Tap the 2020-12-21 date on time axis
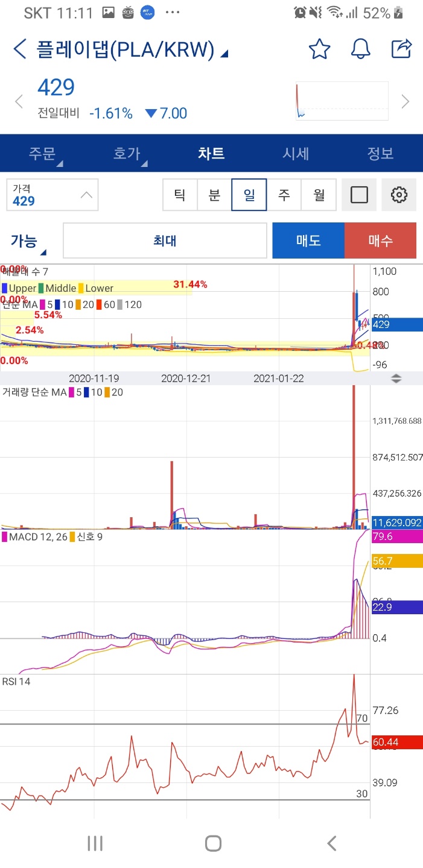423x868 pixels. (186, 379)
